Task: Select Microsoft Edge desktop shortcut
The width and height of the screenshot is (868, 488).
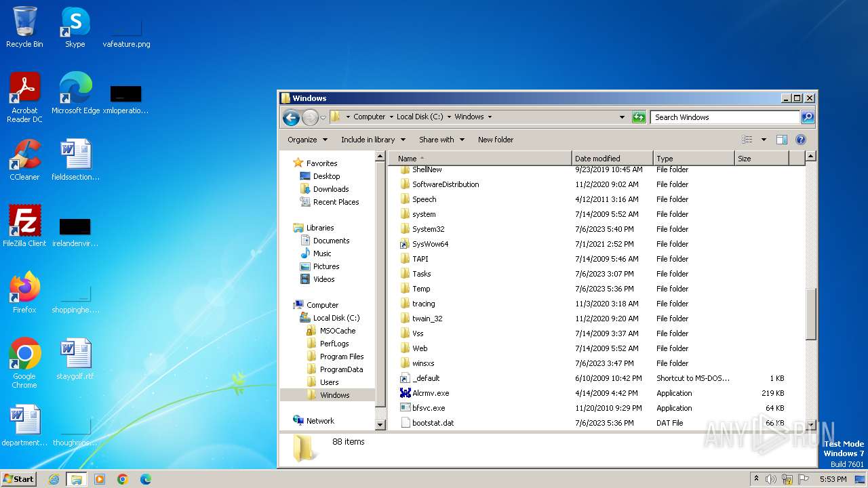Action: tap(75, 94)
